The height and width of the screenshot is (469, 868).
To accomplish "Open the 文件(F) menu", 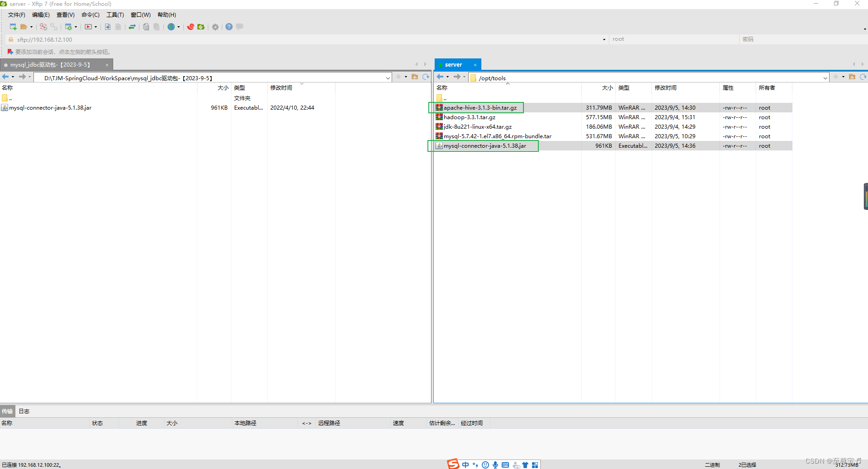I will coord(17,15).
